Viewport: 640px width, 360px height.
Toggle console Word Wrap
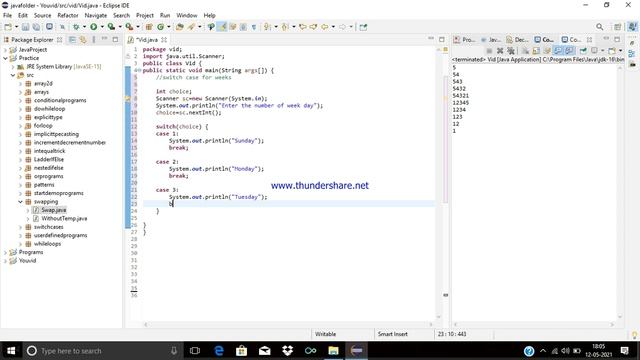point(547,51)
